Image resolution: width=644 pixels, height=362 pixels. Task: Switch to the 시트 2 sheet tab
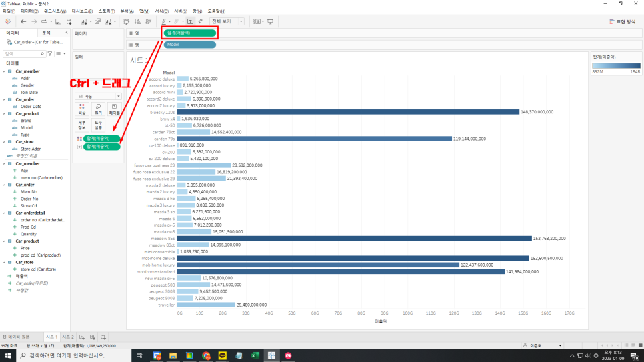pos(68,337)
